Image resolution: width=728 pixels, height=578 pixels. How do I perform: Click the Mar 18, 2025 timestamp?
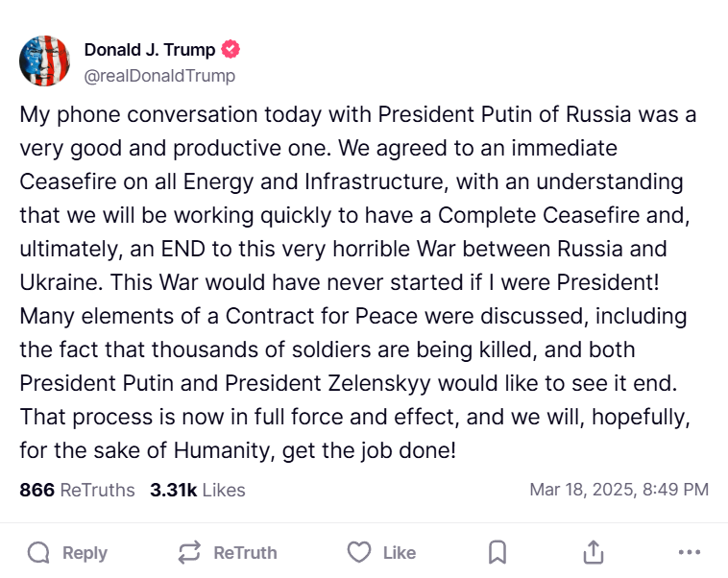coord(619,490)
